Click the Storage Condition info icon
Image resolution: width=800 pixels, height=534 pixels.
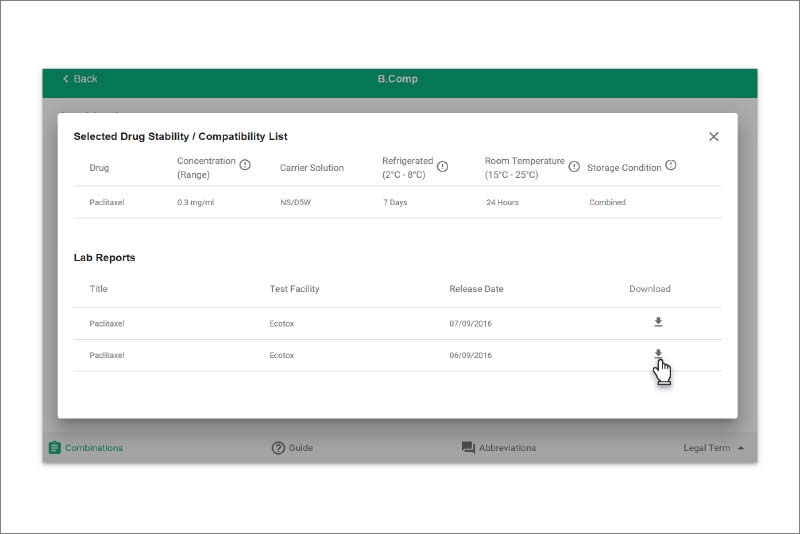pyautogui.click(x=671, y=165)
